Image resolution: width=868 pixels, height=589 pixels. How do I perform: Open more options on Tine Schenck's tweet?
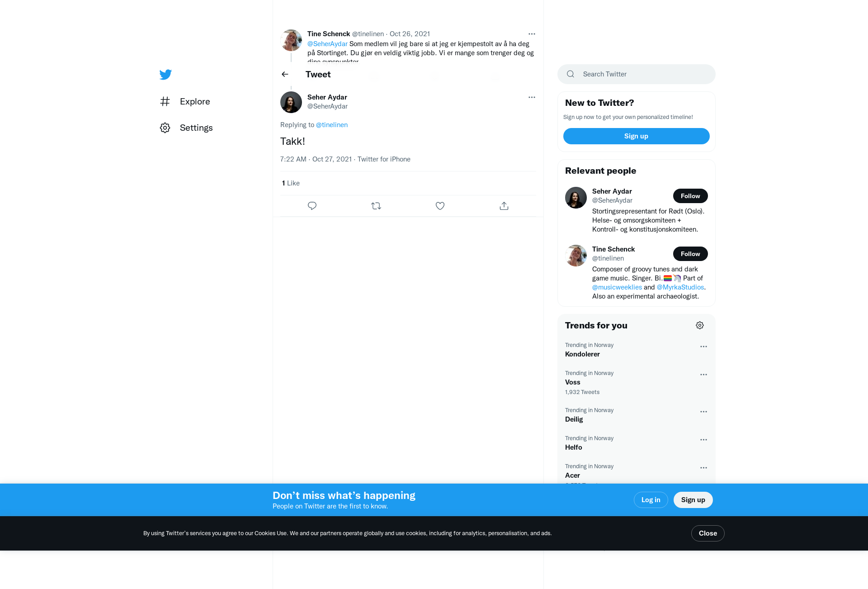tap(532, 34)
